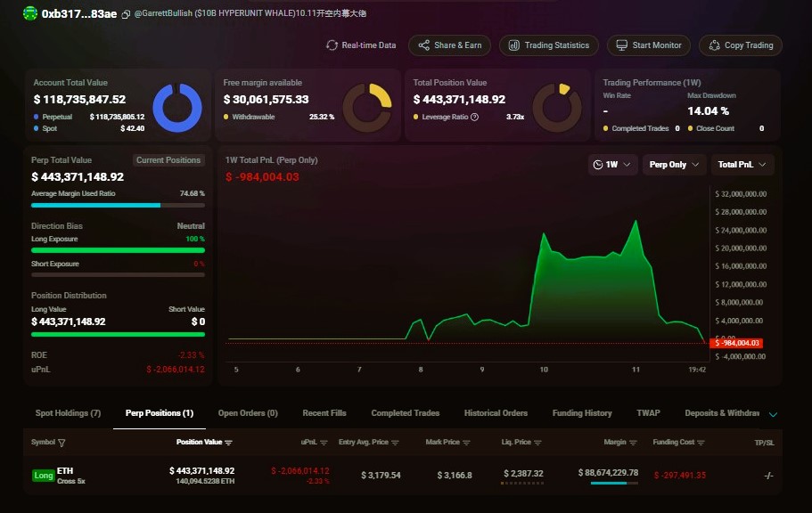Open Deposits & Withdraw tab
The width and height of the screenshot is (812, 513).
coord(722,413)
